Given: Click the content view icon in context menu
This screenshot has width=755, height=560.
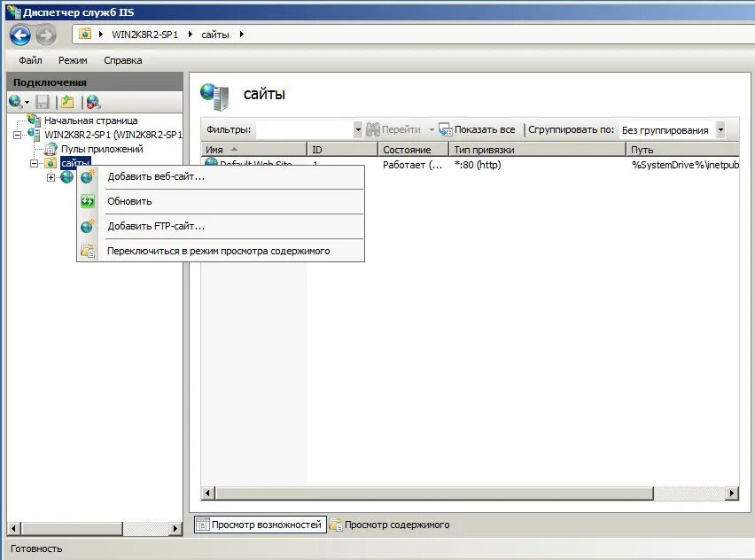Looking at the screenshot, I should (88, 251).
